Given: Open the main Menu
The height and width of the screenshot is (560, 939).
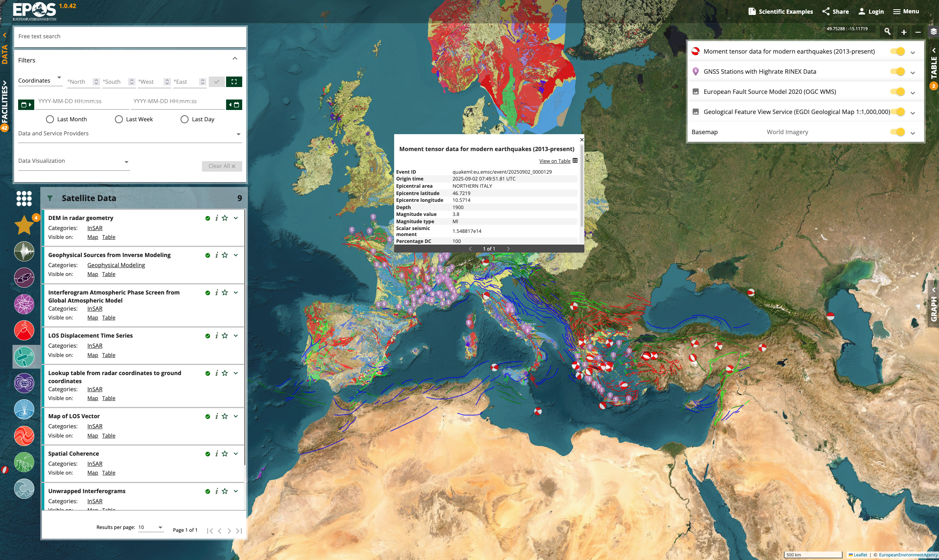Looking at the screenshot, I should [906, 11].
